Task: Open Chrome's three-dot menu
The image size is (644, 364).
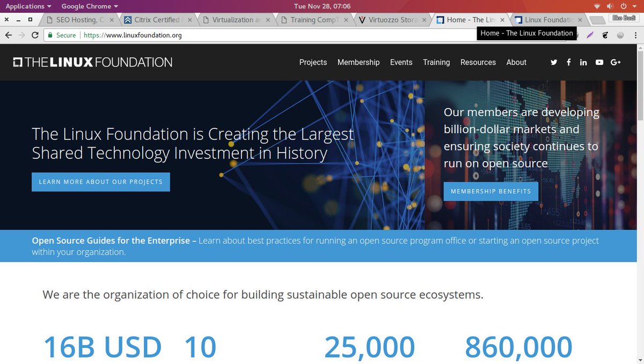Action: (x=635, y=35)
